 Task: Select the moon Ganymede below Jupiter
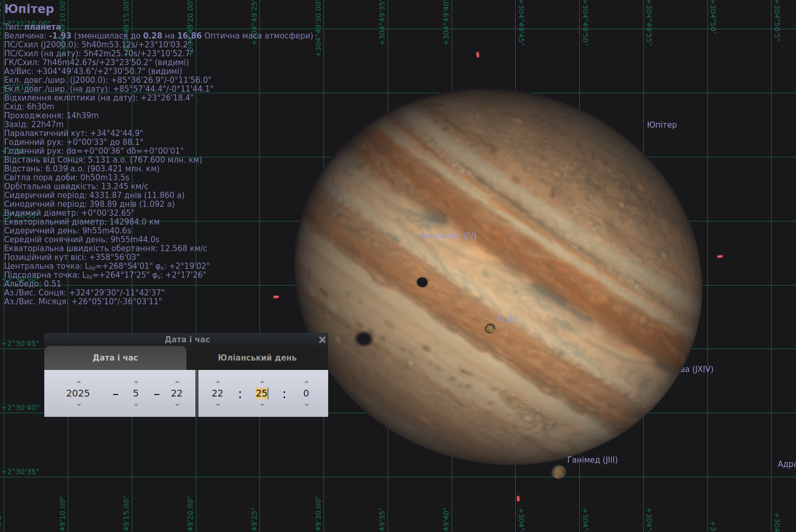tap(558, 472)
